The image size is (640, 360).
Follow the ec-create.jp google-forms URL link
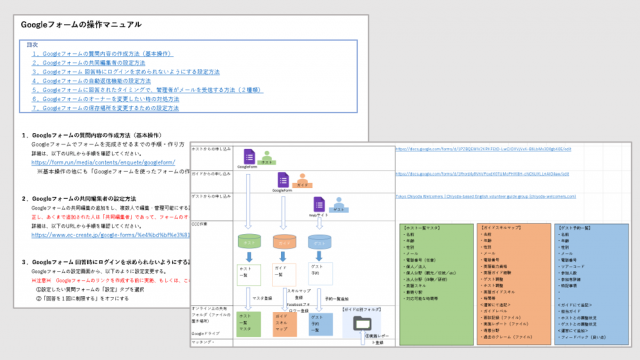[111, 235]
